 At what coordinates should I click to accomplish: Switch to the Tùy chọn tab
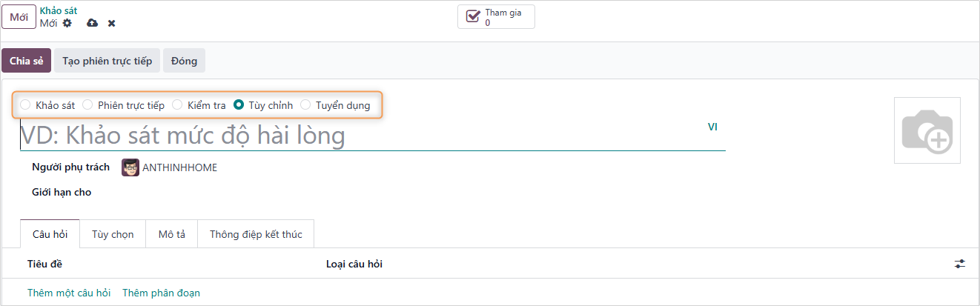click(x=113, y=234)
